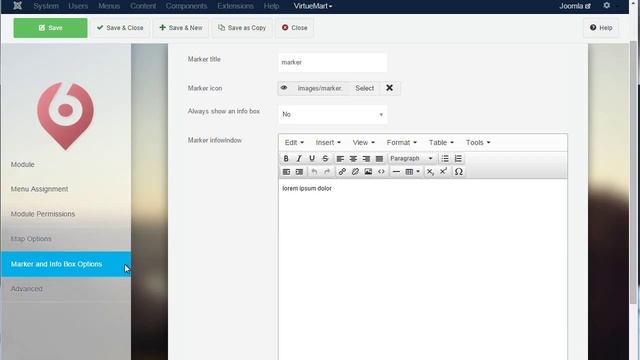Clear the marker icon selection

[389, 88]
